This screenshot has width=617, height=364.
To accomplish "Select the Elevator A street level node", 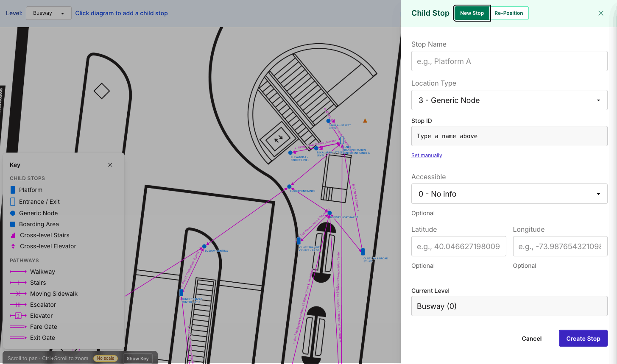I will pos(290,153).
